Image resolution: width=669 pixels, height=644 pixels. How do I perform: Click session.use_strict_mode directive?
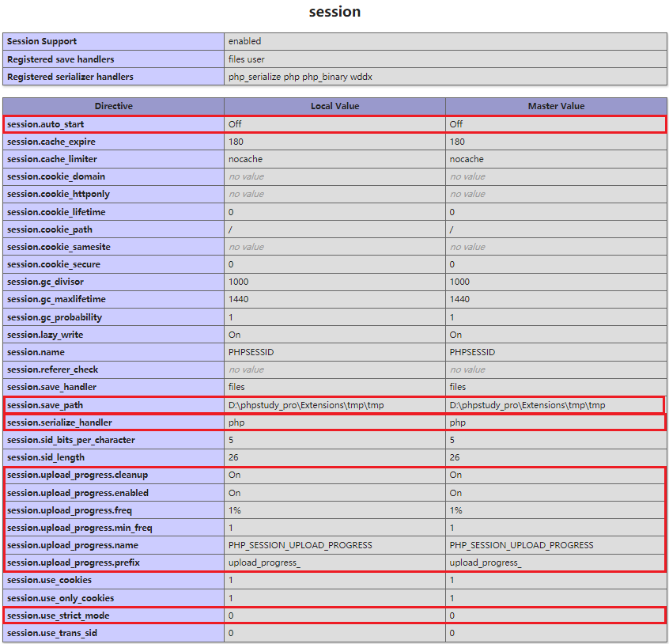point(59,616)
